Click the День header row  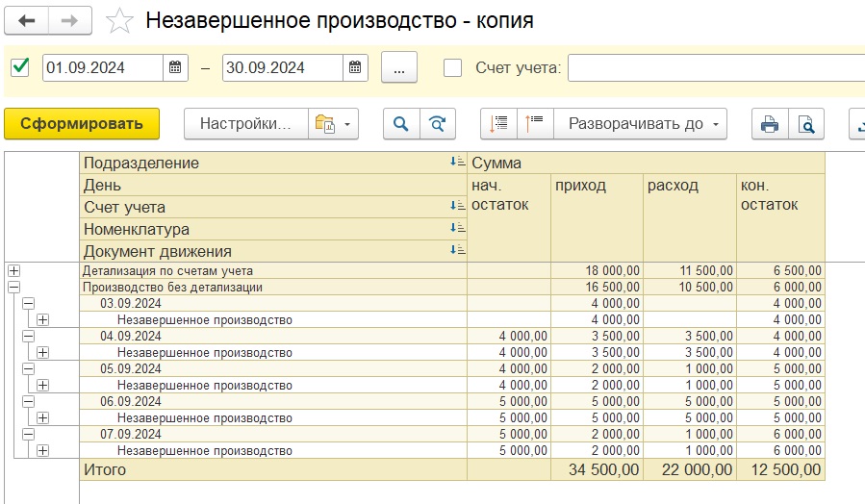tap(273, 186)
